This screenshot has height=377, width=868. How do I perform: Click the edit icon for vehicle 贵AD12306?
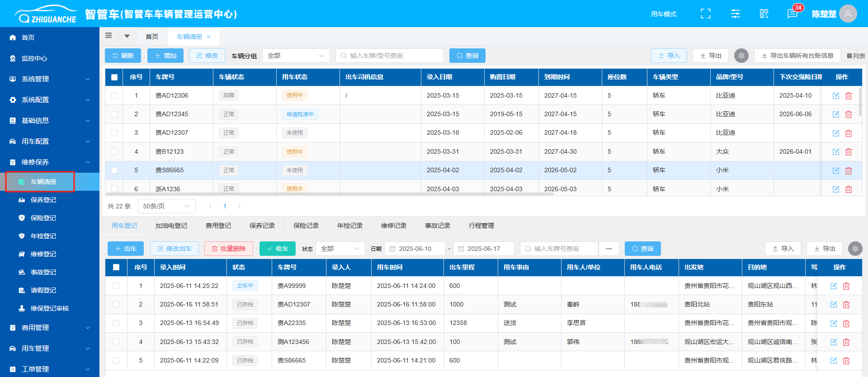click(835, 96)
